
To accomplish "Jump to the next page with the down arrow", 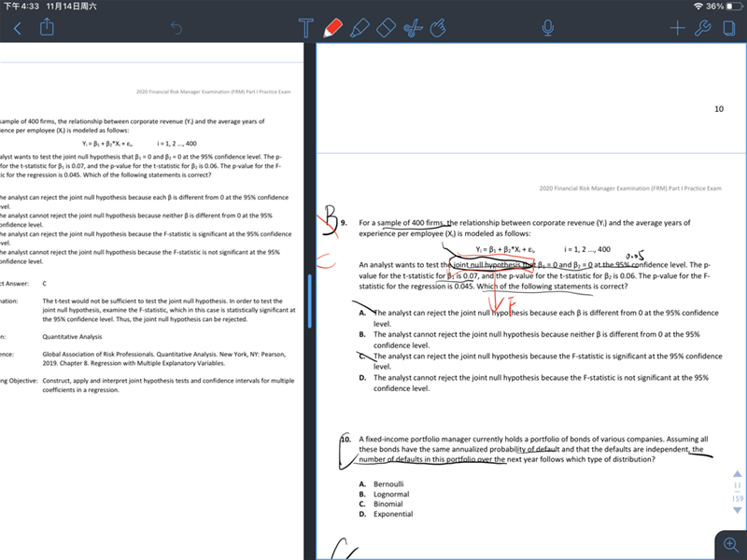I will tap(738, 510).
